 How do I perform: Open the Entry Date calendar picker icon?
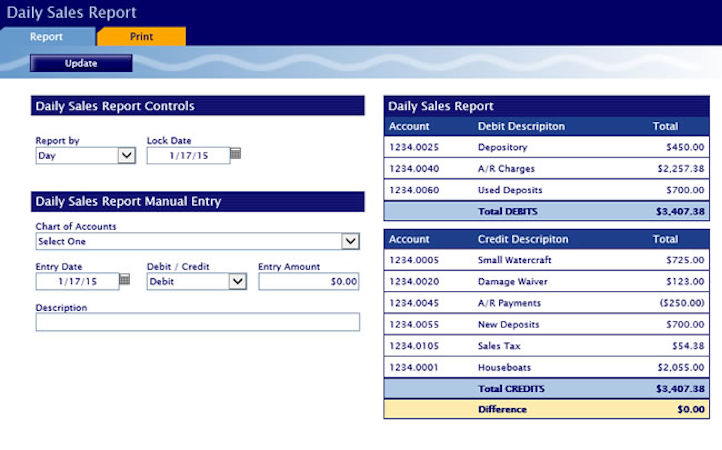point(124,279)
